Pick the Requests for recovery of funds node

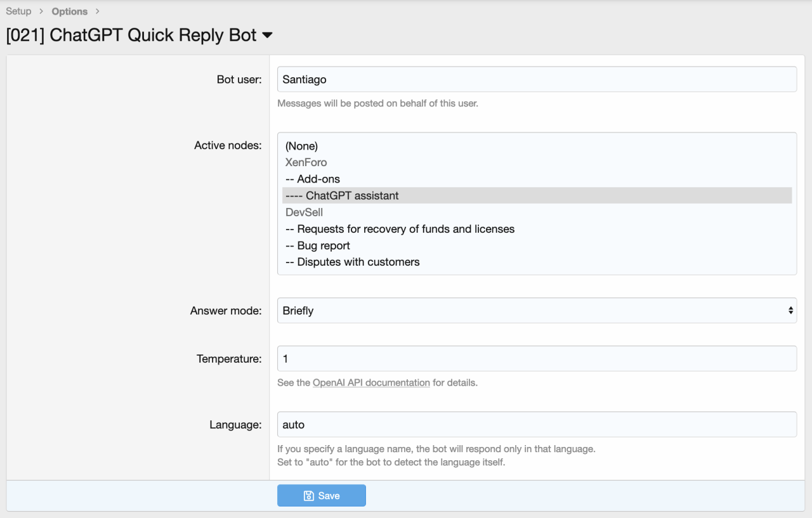400,229
